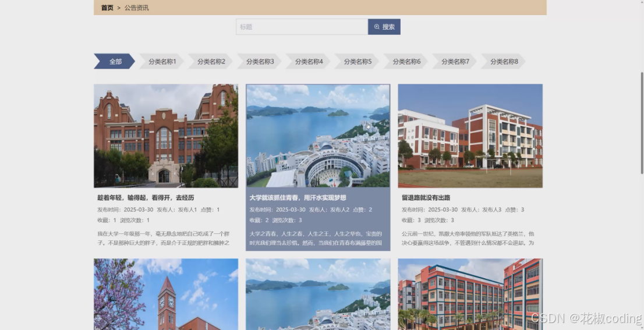The image size is (644, 330).
Task: Click 收藏：2 in the highlighted card
Action: (x=259, y=220)
